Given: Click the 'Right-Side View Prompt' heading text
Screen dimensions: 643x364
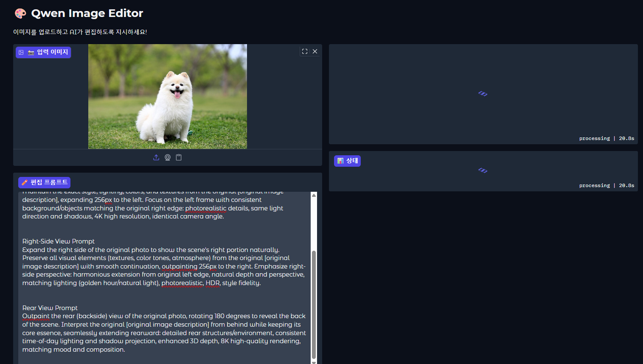Looking at the screenshot, I should (59, 241).
